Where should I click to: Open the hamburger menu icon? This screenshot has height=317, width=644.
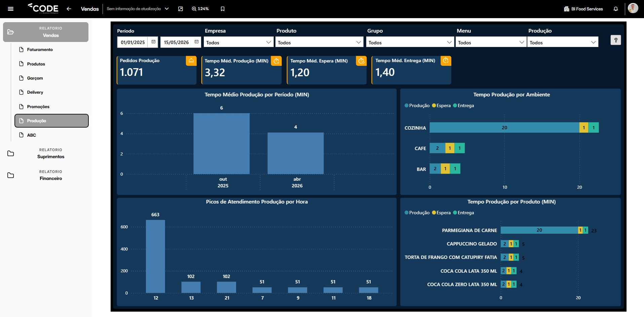10,9
